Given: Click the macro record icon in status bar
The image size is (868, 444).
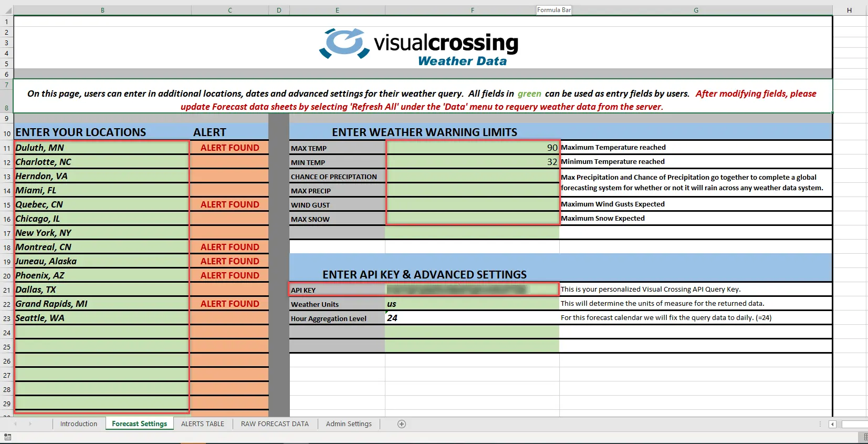Looking at the screenshot, I should 7,437.
